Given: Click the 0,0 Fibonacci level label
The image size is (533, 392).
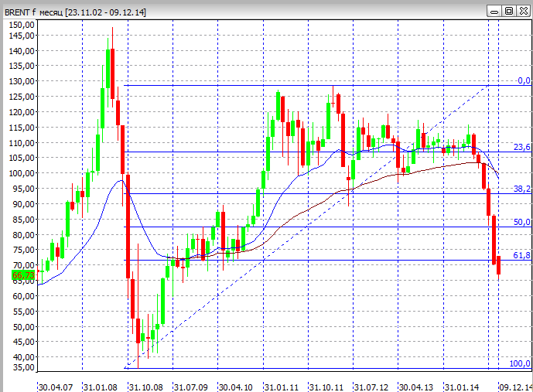Looking at the screenshot, I should tap(524, 80).
